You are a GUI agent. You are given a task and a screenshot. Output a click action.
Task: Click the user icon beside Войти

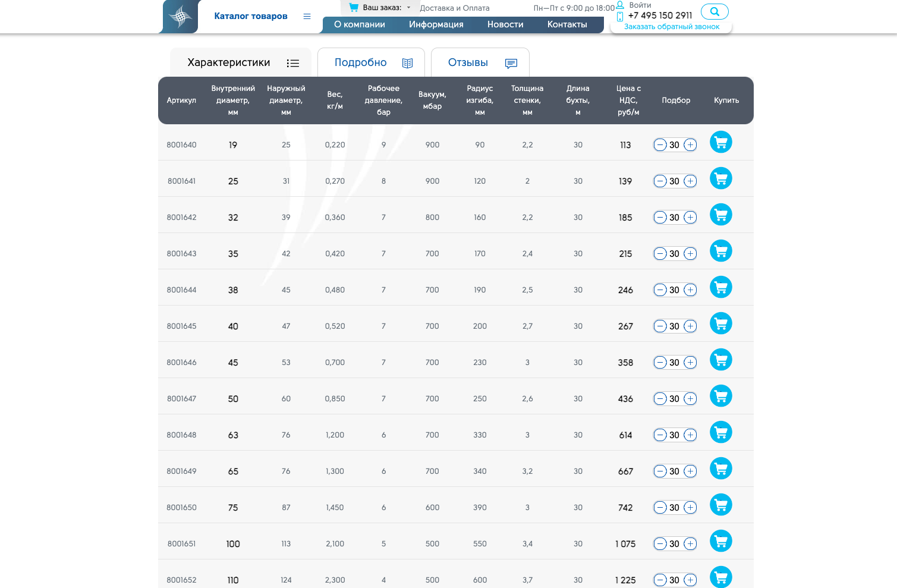[620, 5]
